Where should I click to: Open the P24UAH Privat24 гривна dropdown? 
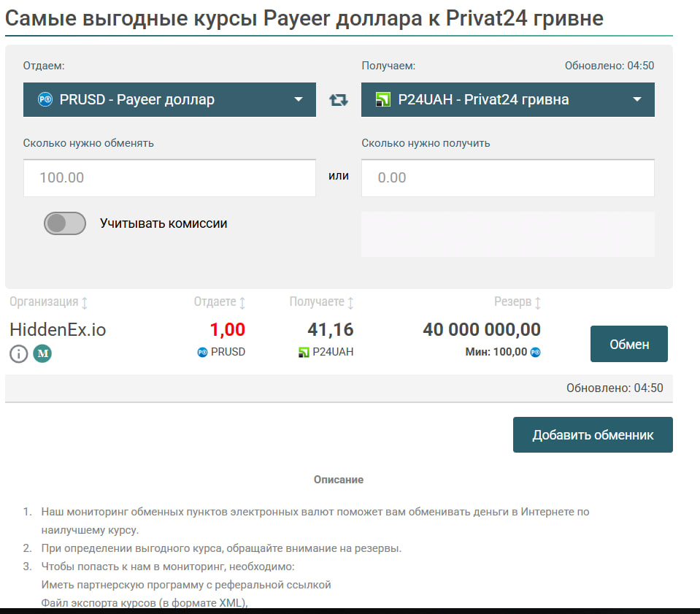507,100
